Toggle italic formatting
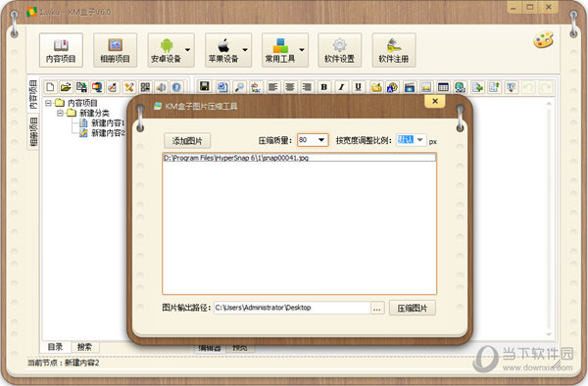The image size is (588, 386). (x=341, y=87)
